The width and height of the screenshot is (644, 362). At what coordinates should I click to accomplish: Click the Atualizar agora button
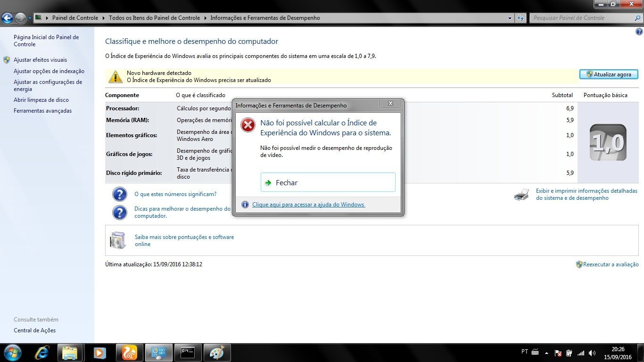point(609,74)
